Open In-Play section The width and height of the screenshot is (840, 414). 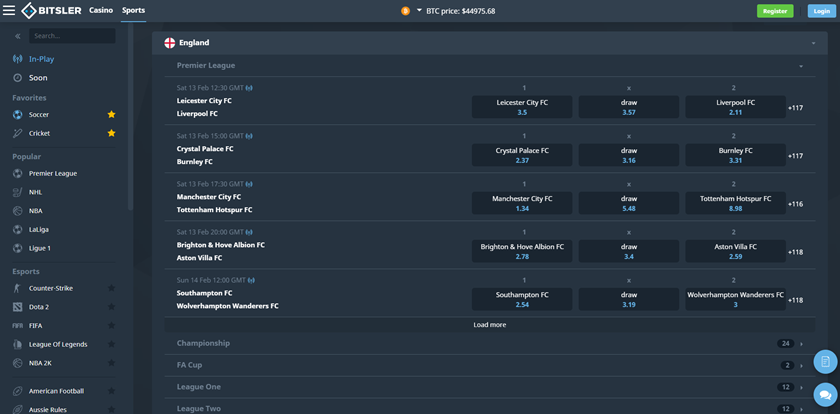pyautogui.click(x=41, y=59)
